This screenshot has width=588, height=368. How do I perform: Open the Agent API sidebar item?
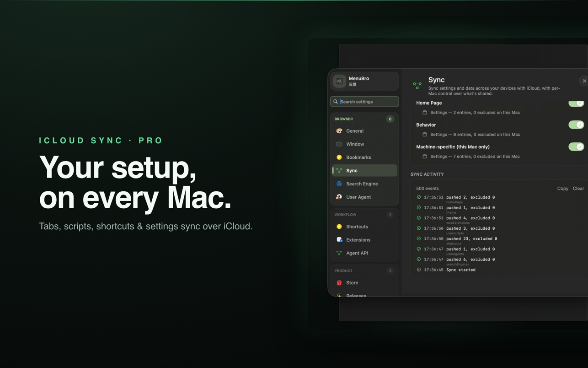(x=364, y=253)
